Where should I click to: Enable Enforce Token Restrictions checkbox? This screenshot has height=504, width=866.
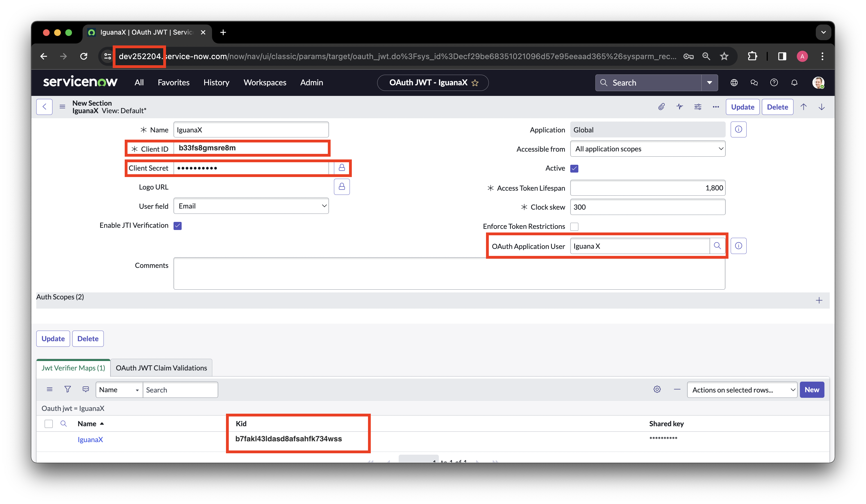click(x=574, y=227)
